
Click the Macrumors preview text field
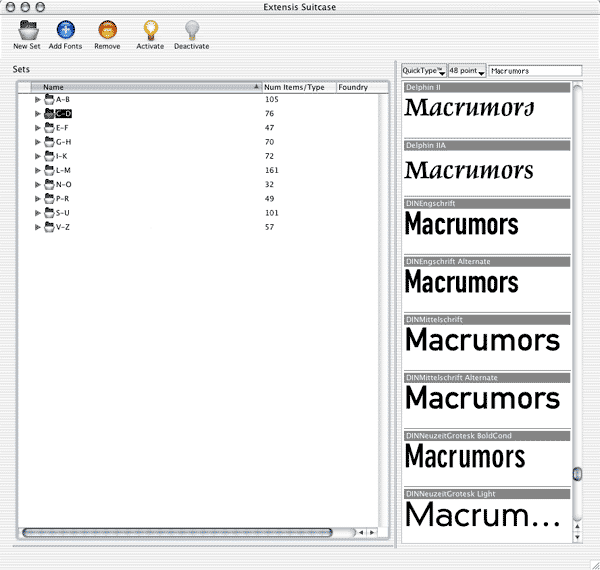(x=535, y=71)
